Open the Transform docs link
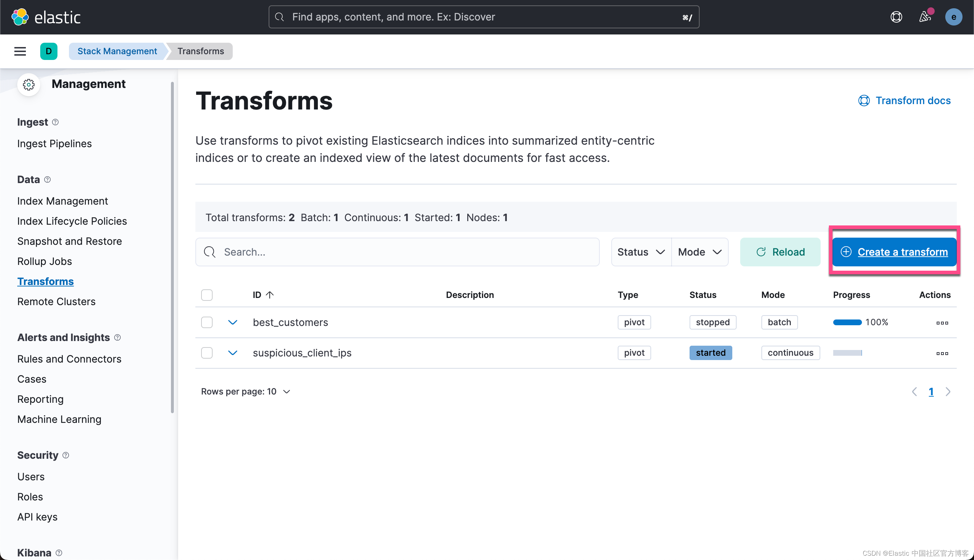 (905, 101)
